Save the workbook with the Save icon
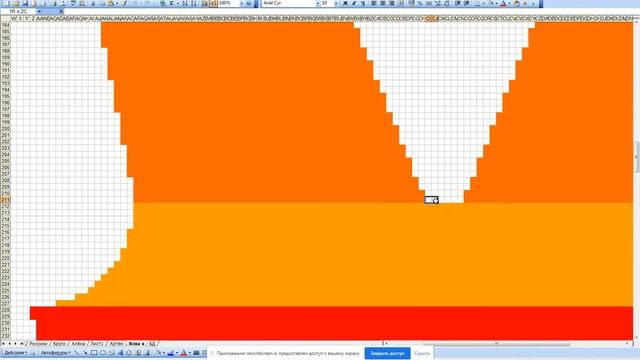 pos(25,3)
